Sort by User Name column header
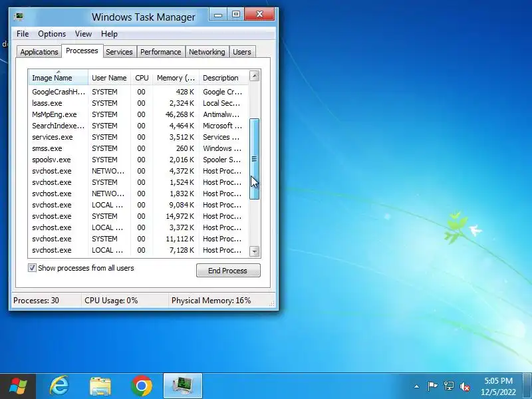The image size is (532, 399). click(x=109, y=78)
